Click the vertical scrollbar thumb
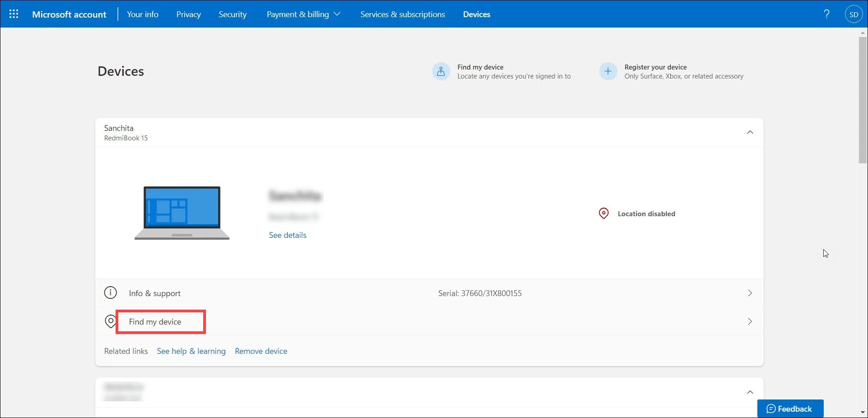The image size is (868, 418). 863,100
